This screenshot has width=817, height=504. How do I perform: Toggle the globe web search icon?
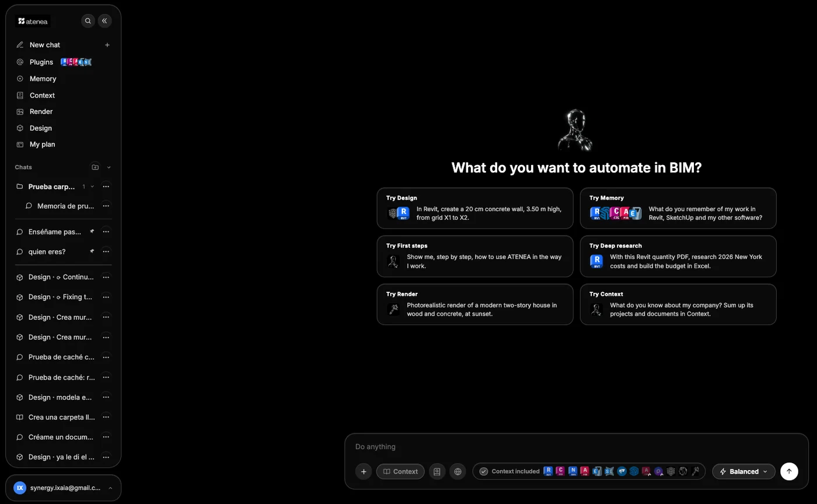[458, 471]
